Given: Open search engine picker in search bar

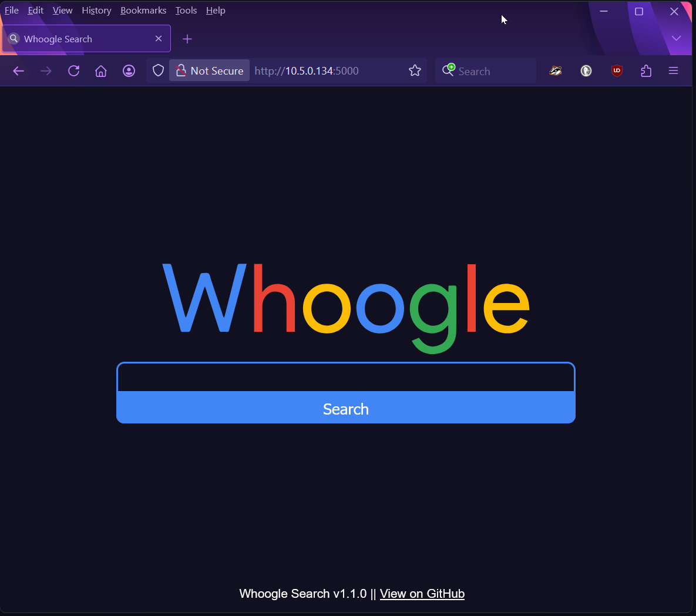Looking at the screenshot, I should (x=449, y=70).
